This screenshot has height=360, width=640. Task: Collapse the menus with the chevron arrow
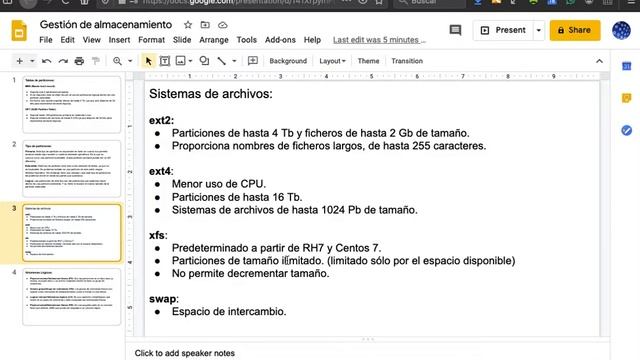(599, 61)
